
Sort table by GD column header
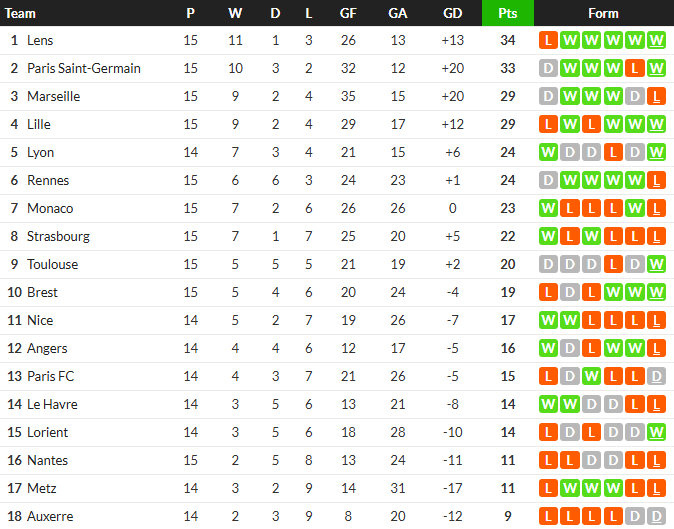[452, 13]
